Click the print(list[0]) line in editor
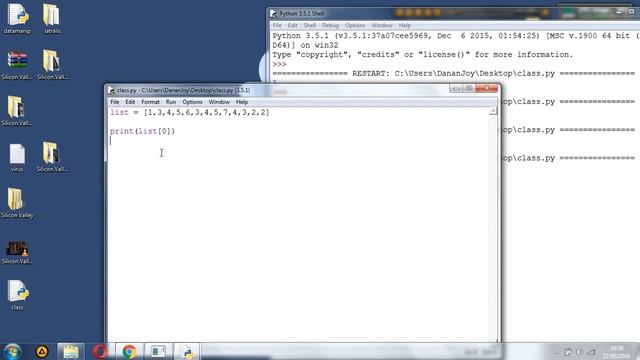The image size is (640, 360). pos(142,131)
